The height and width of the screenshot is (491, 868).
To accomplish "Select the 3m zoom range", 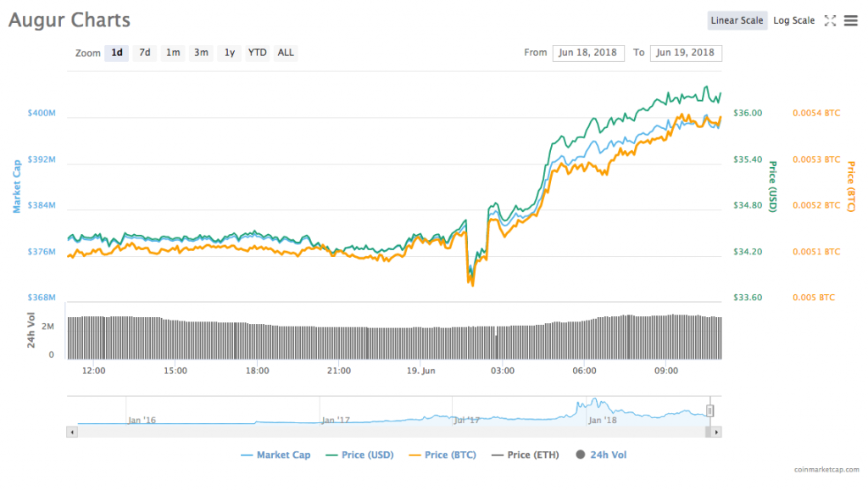I will [201, 53].
